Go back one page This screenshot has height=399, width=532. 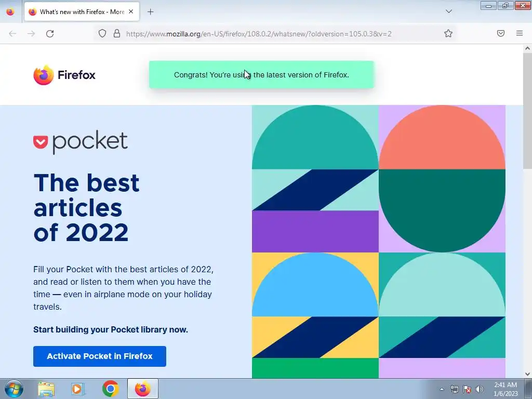(12, 34)
